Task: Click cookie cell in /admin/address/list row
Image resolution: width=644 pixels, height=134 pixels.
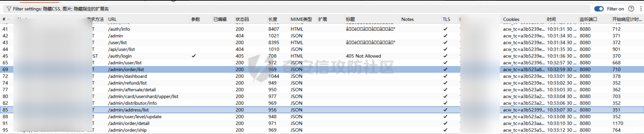Action: tap(524, 110)
